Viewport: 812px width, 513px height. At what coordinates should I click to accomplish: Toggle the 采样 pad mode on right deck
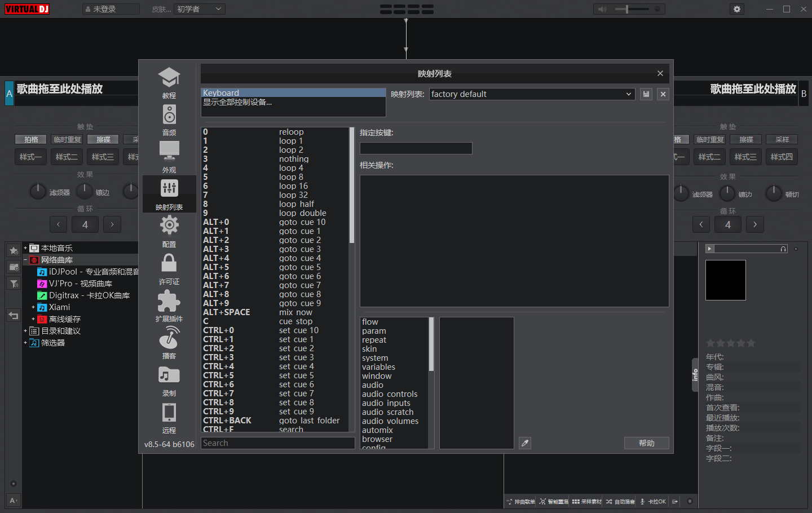[x=782, y=140]
